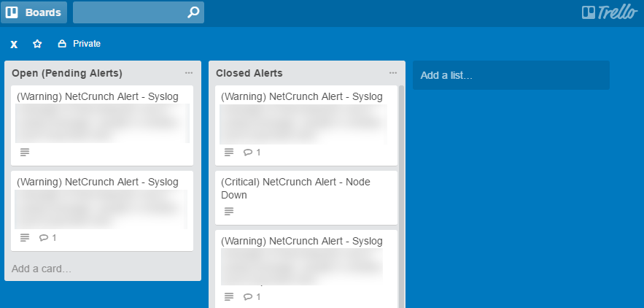
Task: Open first Syslog card in Open list
Action: 102,126
